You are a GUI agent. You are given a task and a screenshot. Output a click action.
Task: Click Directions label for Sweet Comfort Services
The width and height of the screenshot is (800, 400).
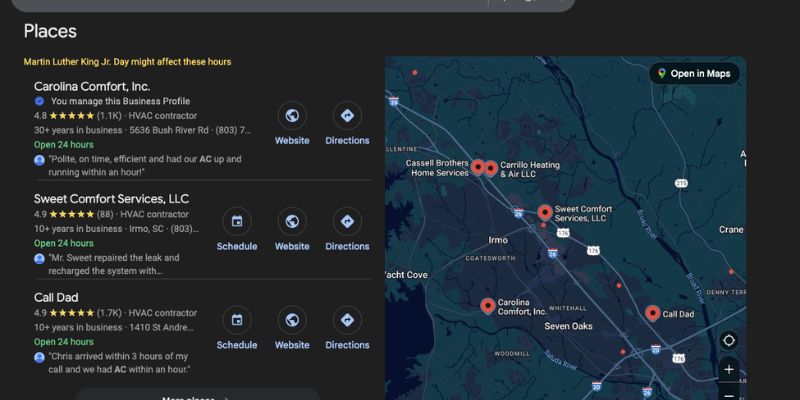tap(347, 246)
